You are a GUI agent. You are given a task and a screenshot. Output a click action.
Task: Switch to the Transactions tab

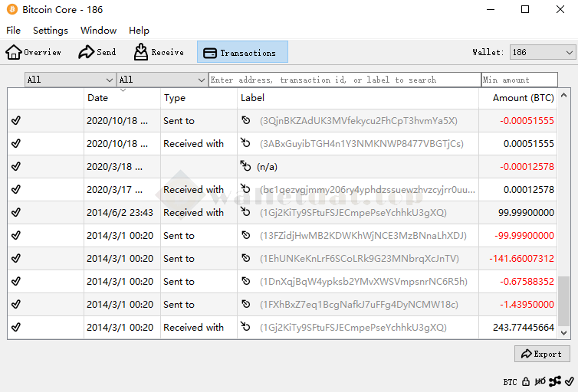coord(241,52)
